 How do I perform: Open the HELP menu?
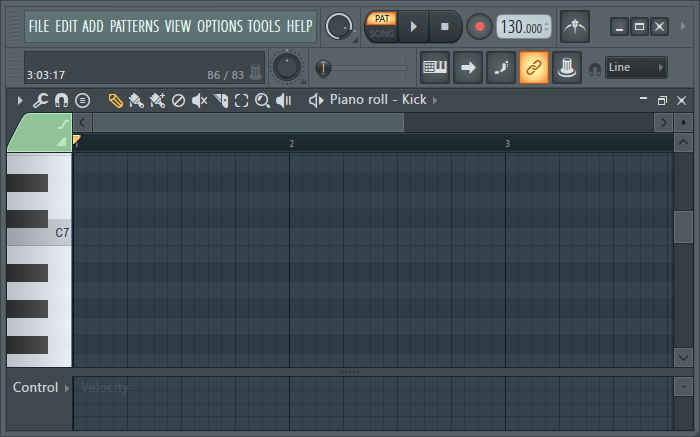coord(300,26)
